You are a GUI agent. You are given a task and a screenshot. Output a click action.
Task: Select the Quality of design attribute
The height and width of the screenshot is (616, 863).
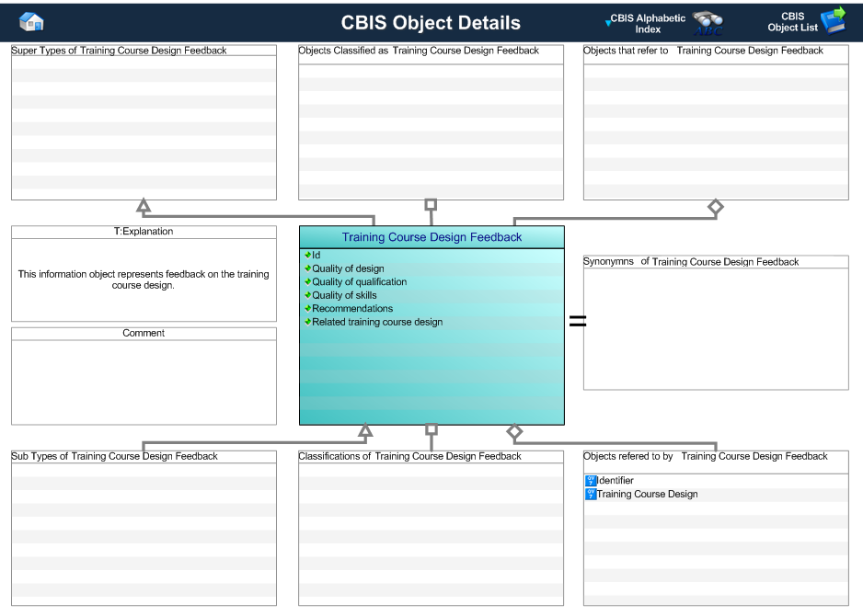(x=348, y=268)
